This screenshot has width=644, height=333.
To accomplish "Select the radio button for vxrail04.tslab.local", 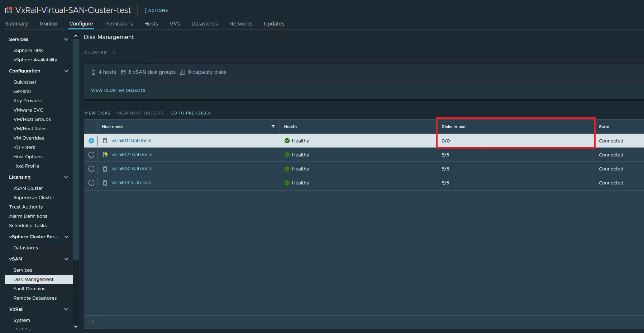I will click(x=91, y=183).
